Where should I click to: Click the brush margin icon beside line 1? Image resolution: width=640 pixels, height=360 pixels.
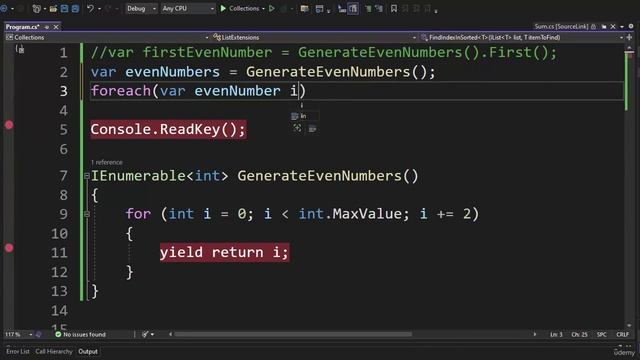tap(20, 49)
